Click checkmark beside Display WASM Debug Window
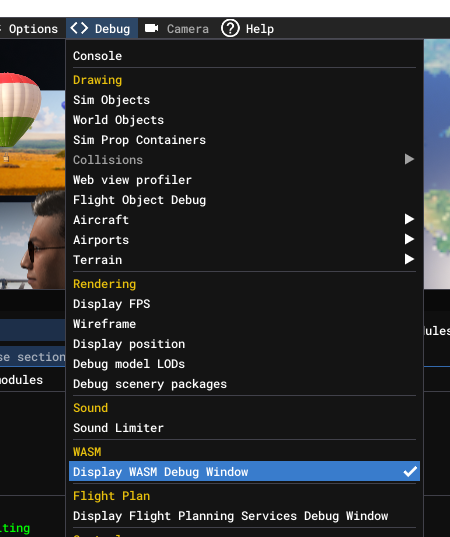 410,472
